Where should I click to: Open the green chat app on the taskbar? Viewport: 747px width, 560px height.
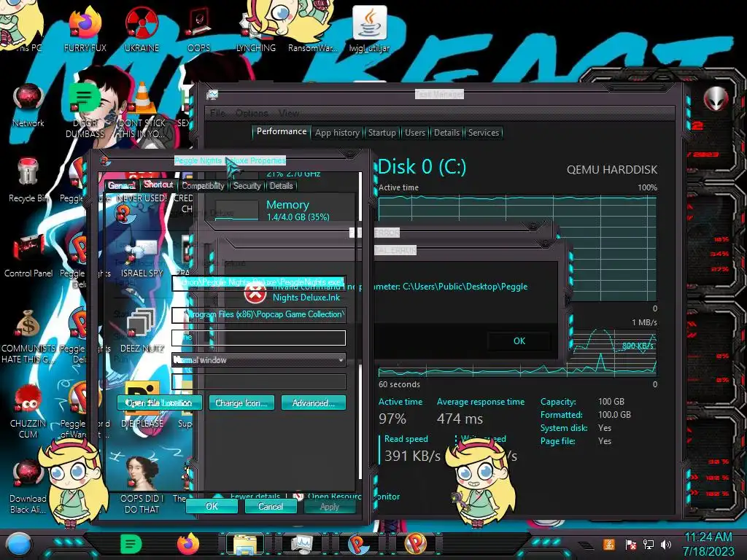point(131,544)
